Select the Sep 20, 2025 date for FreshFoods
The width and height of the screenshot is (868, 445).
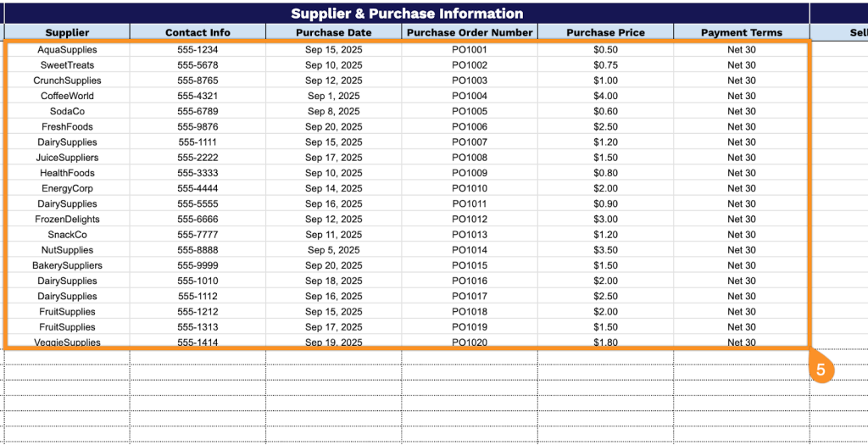[x=333, y=127]
